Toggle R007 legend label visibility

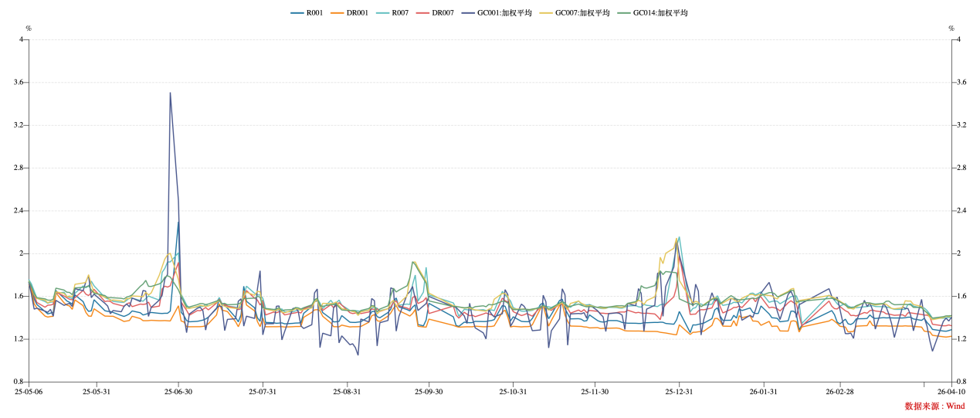(399, 13)
